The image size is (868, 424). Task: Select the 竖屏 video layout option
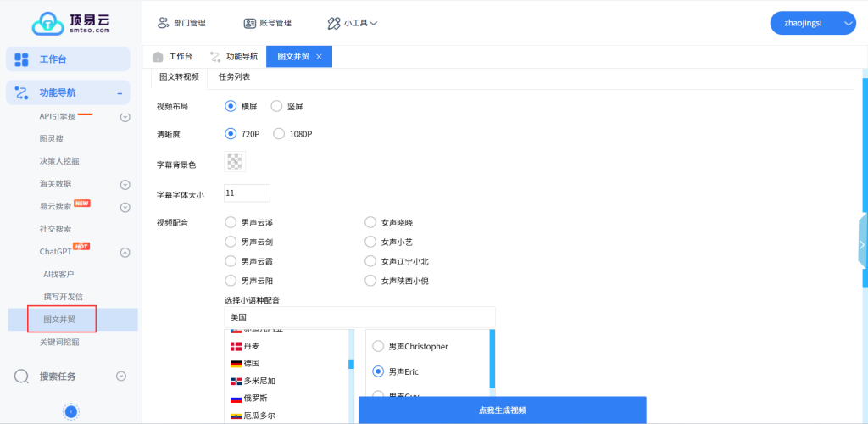click(276, 107)
